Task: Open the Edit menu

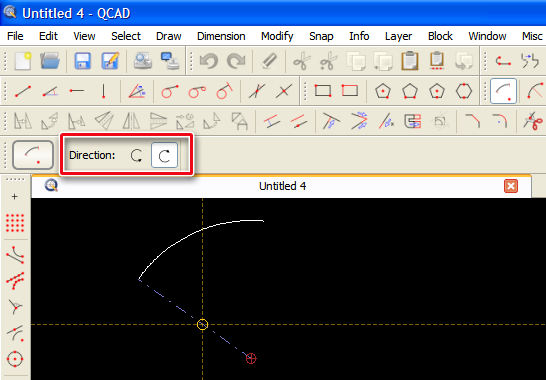Action: pos(48,36)
